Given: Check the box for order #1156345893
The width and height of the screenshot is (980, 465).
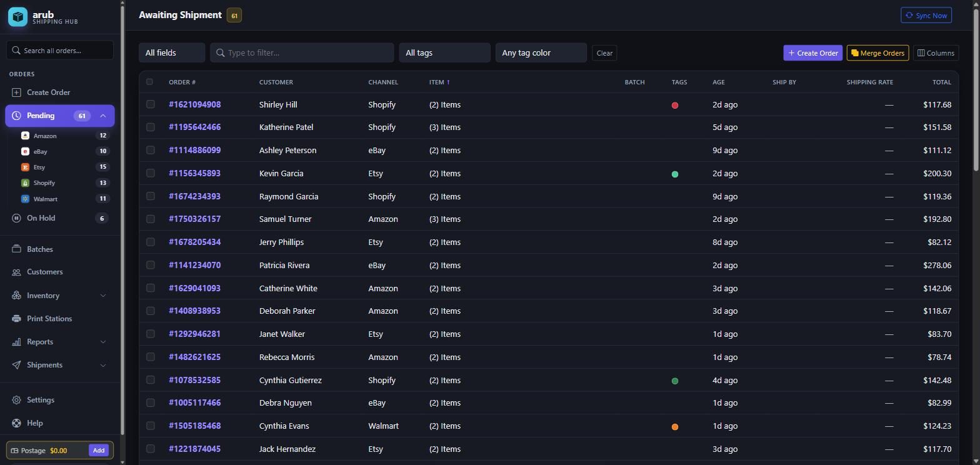Looking at the screenshot, I should 150,173.
